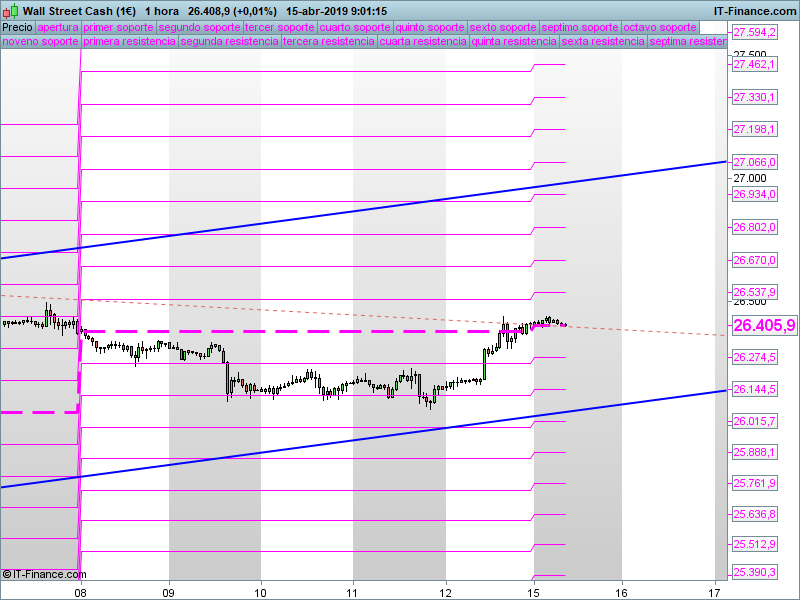Click the 26.408,9 (+0,01%) quote
This screenshot has width=800, height=600.
click(232, 11)
